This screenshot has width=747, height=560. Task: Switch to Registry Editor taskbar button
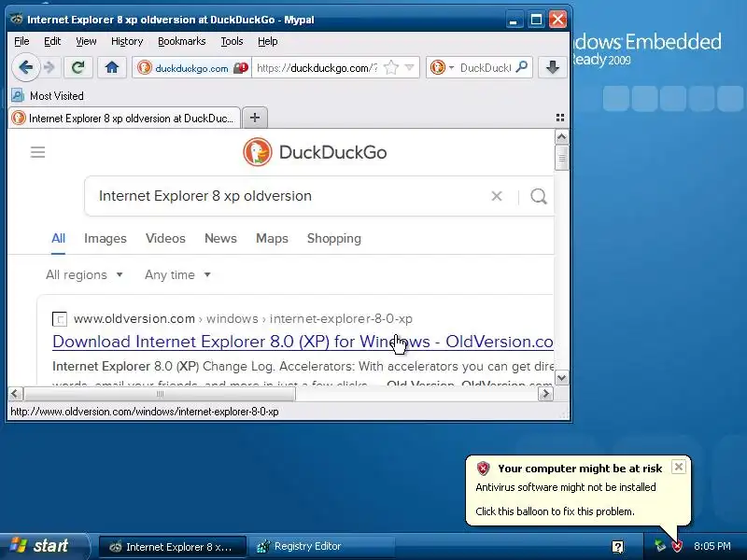click(x=321, y=547)
